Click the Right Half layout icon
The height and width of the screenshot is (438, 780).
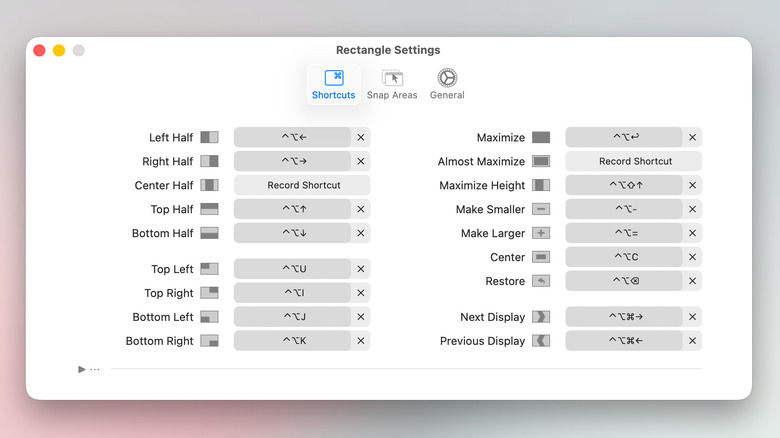209,161
